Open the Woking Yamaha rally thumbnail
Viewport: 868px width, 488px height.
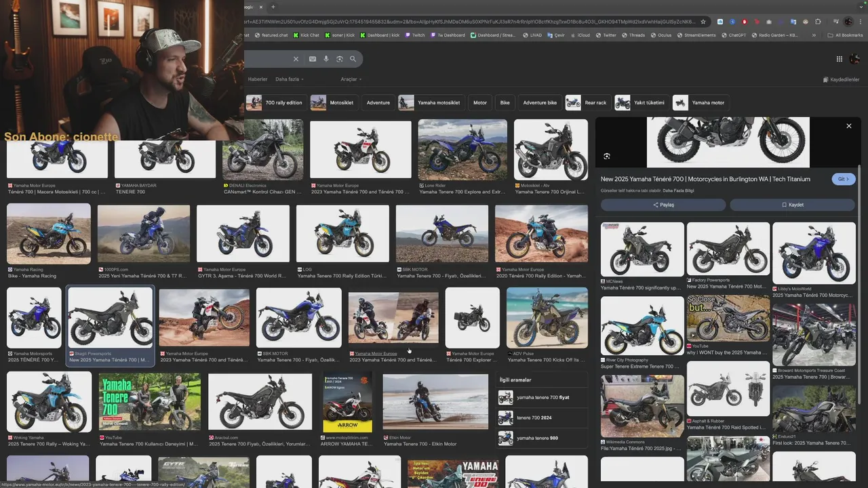(x=50, y=402)
